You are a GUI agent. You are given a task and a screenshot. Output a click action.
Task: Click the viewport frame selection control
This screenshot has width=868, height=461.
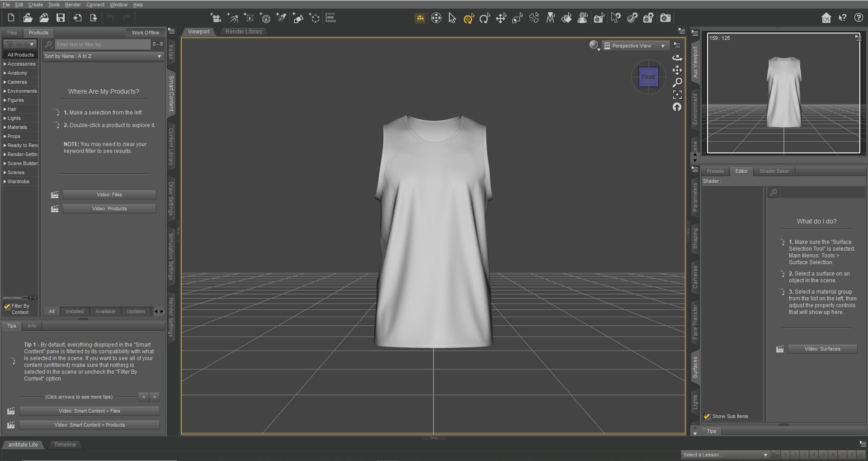(x=677, y=95)
